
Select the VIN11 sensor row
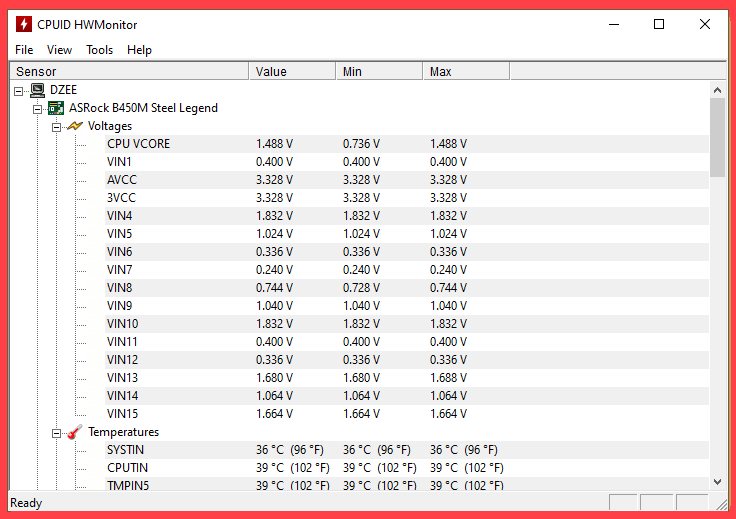(406, 342)
